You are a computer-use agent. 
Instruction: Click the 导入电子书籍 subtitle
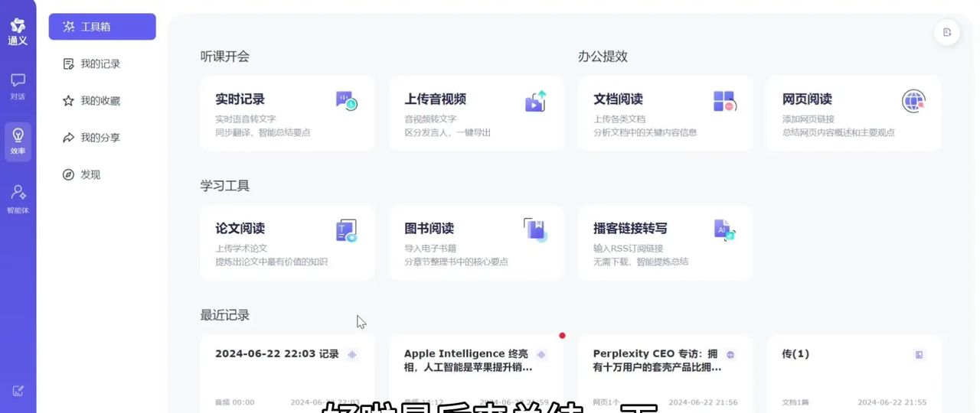(430, 249)
